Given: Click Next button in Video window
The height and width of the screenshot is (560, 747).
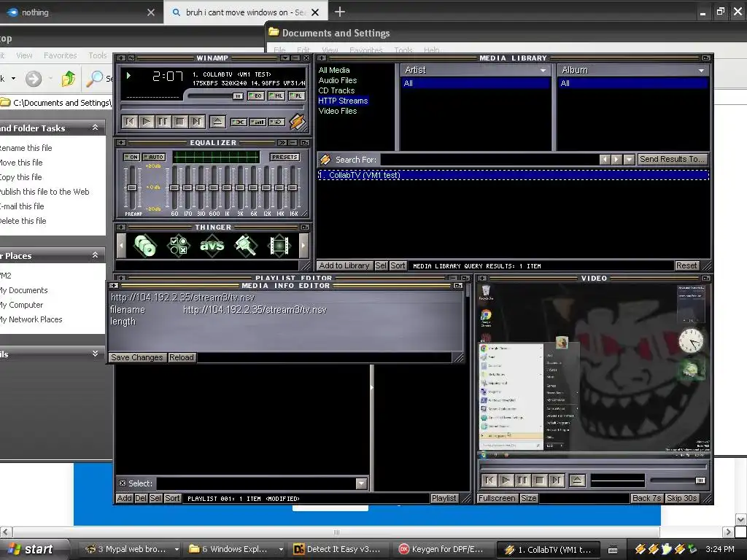Looking at the screenshot, I should tap(557, 481).
